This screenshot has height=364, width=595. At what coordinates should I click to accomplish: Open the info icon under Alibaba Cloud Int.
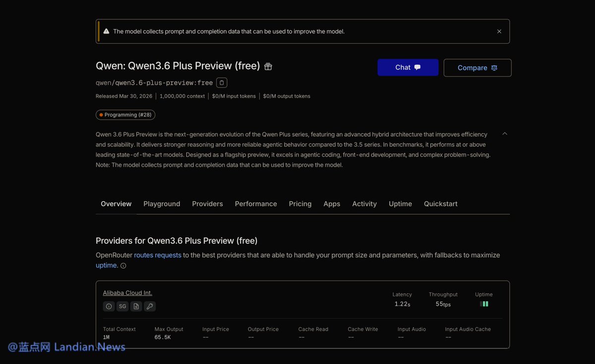(109, 306)
